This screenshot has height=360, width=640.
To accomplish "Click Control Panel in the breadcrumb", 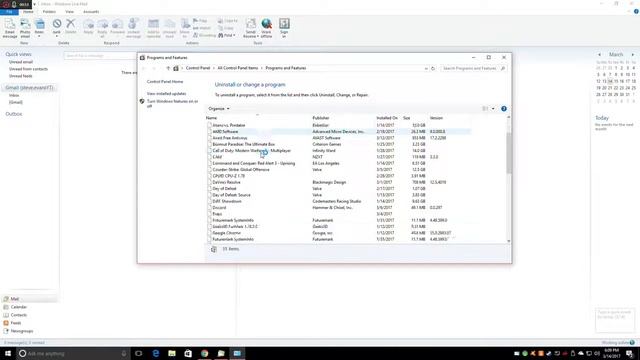I will (x=198, y=68).
